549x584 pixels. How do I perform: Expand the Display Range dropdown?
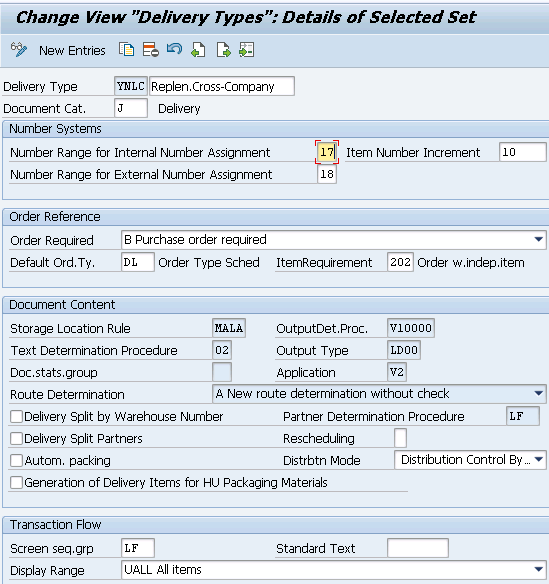tap(539, 569)
